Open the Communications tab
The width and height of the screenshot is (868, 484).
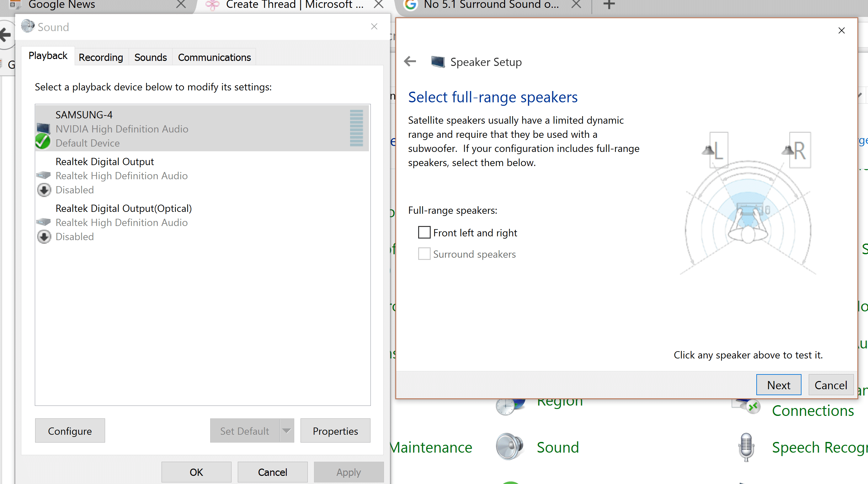point(214,57)
